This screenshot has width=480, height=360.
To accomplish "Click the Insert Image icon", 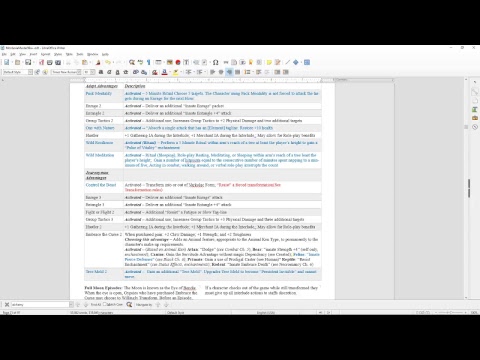I will click(170, 62).
